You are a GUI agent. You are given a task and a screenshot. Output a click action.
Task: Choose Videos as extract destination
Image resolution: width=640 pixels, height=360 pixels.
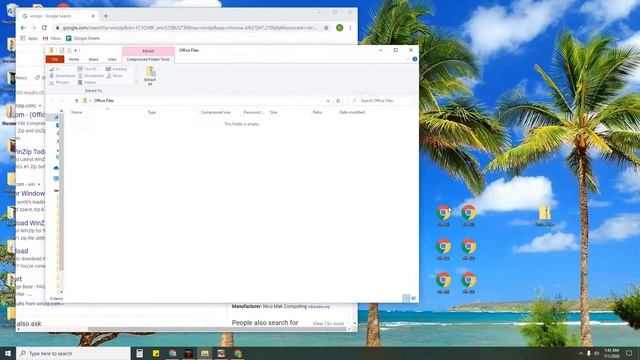[87, 82]
